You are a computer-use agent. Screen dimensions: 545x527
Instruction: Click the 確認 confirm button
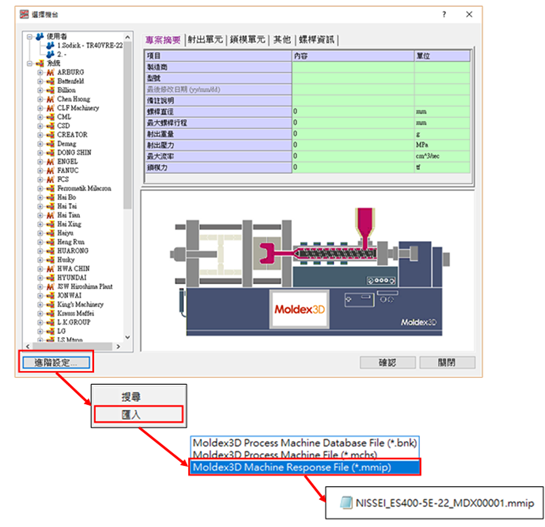click(388, 363)
